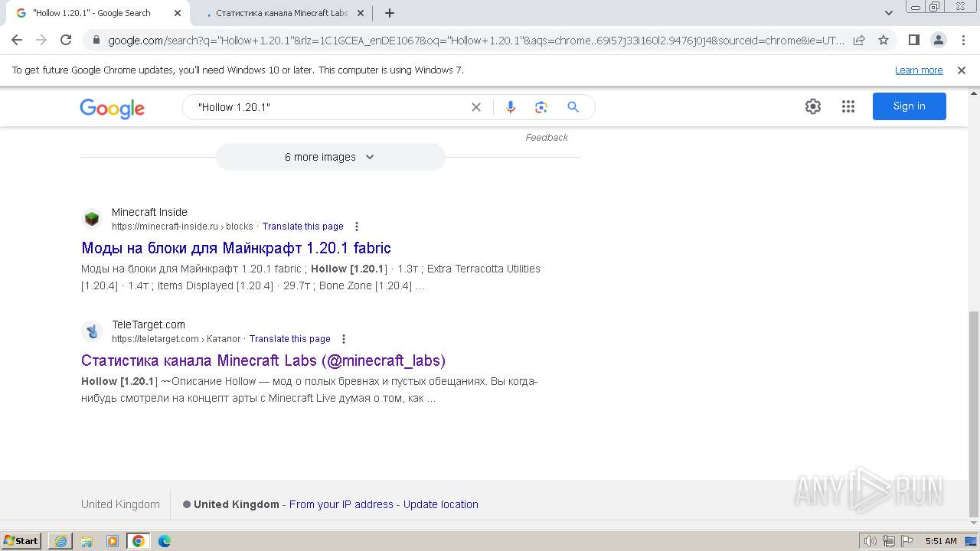The width and height of the screenshot is (980, 551).
Task: View site information padlock icon
Action: (x=96, y=40)
